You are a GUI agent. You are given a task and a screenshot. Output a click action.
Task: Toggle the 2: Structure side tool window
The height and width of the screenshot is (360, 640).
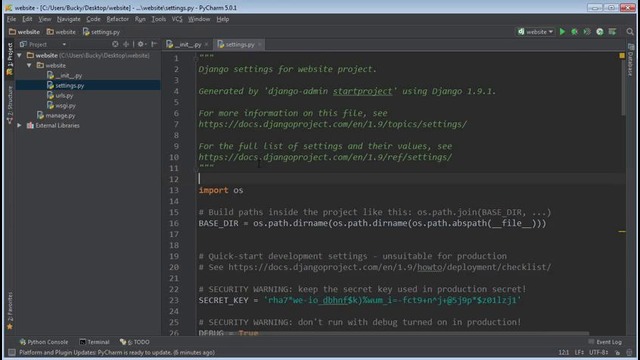coord(10,104)
